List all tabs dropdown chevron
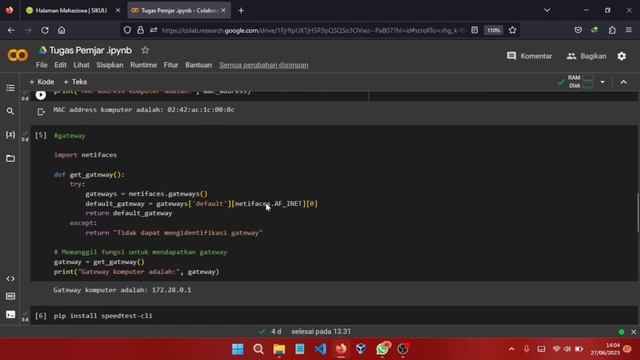Screen dimensions: 640x360 click(547, 10)
